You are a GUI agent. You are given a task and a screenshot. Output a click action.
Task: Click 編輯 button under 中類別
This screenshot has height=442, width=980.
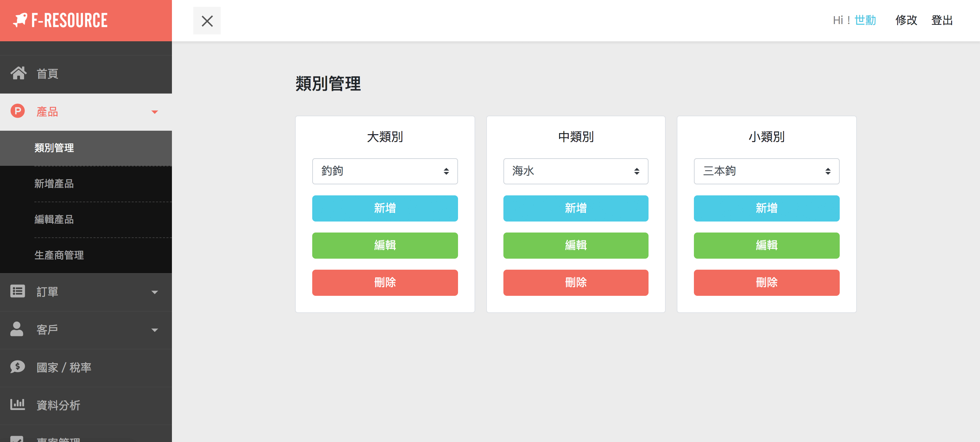coord(576,246)
